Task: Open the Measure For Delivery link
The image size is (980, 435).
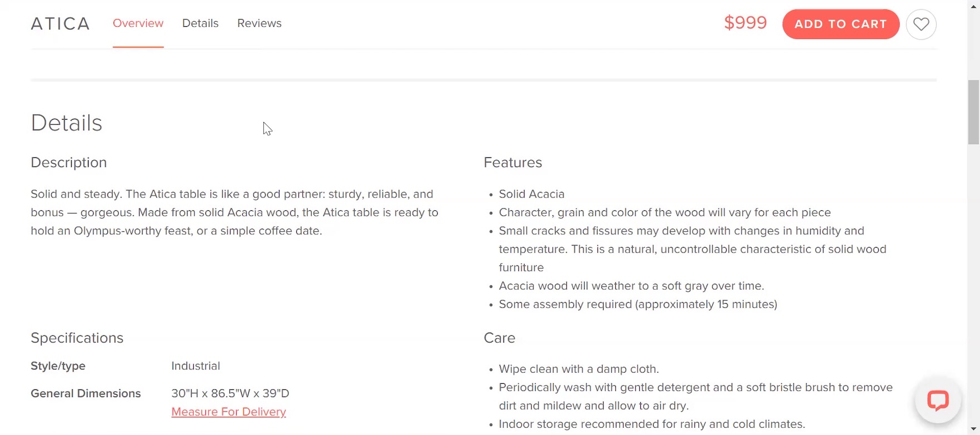Action: [229, 412]
